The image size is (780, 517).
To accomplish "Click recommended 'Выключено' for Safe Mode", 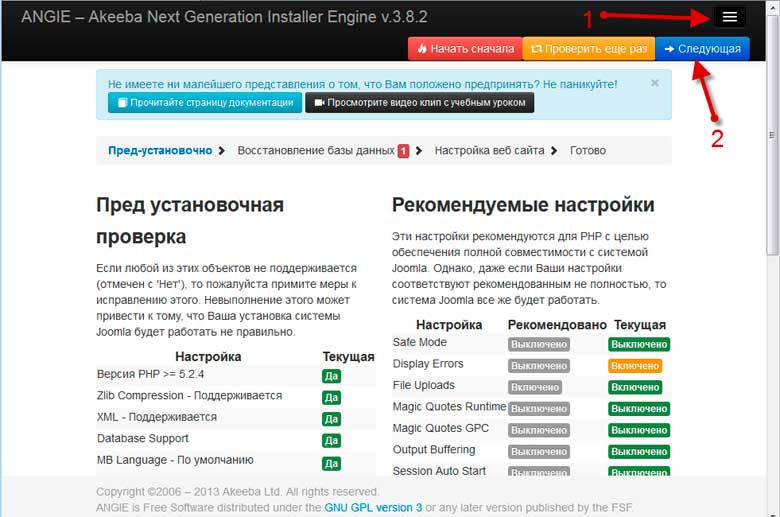I will [539, 344].
